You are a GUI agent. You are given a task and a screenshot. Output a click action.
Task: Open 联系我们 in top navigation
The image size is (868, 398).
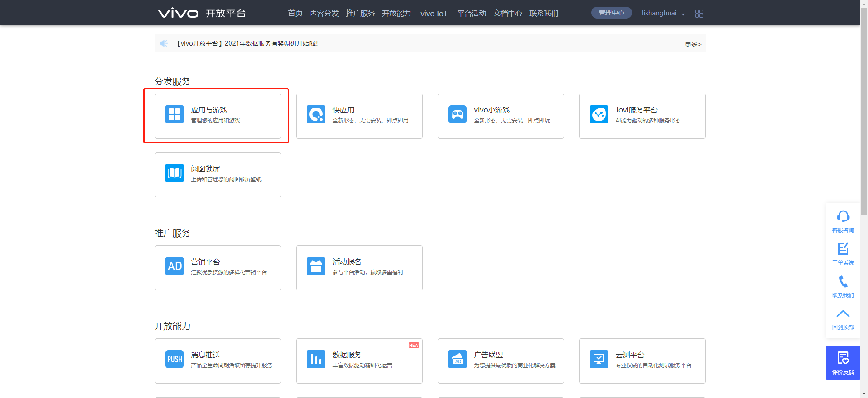544,13
